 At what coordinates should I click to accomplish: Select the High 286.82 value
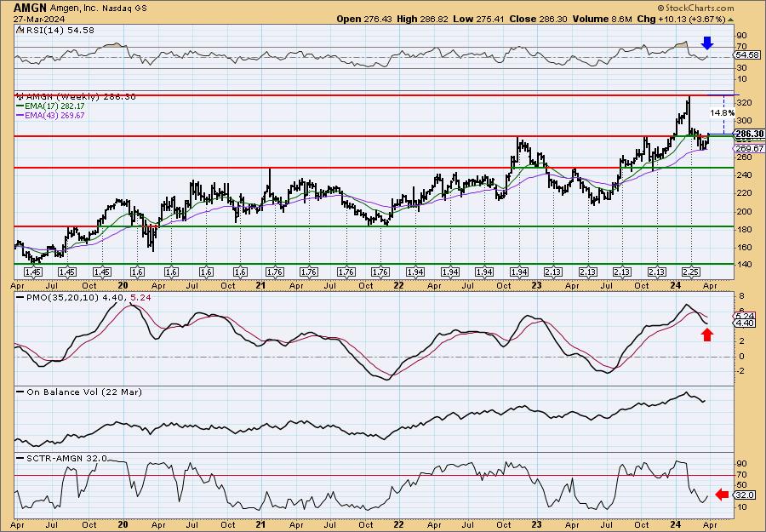coord(420,19)
